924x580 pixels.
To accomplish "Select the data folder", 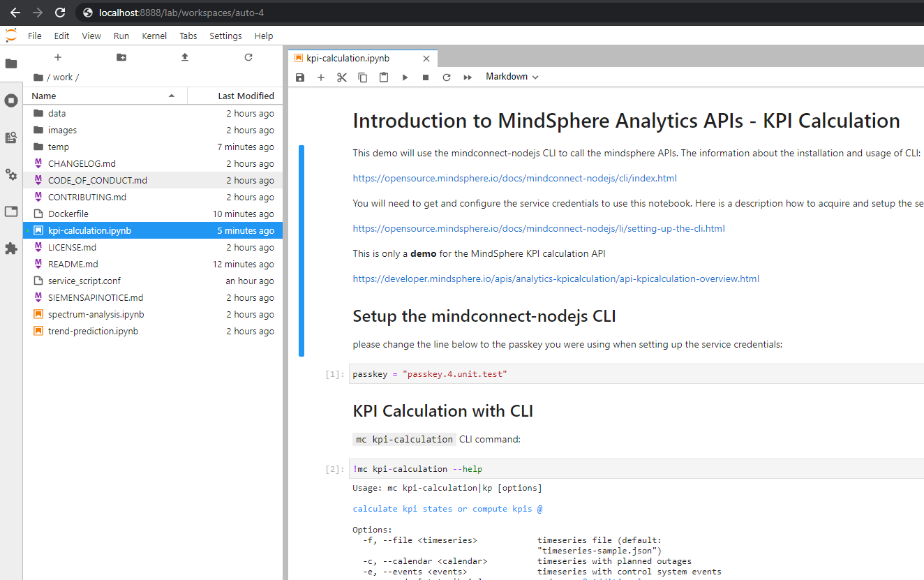I will (x=153, y=113).
